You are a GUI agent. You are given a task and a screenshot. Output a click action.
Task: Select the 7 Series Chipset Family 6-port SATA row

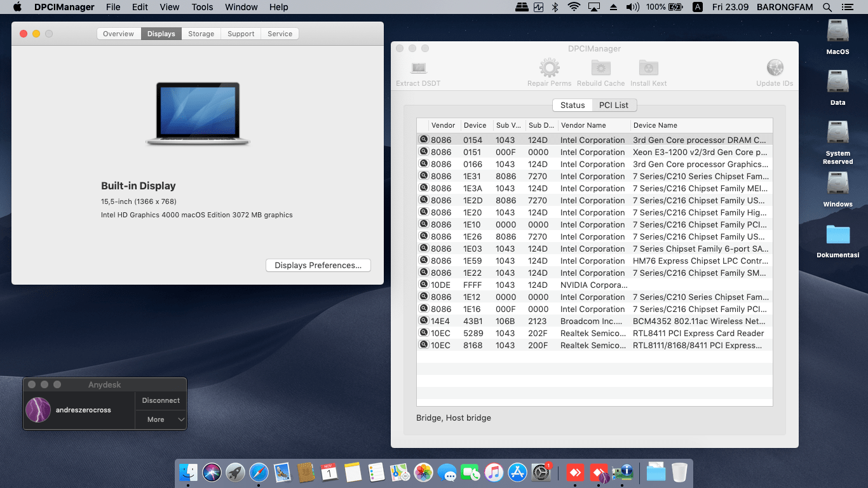tap(595, 248)
